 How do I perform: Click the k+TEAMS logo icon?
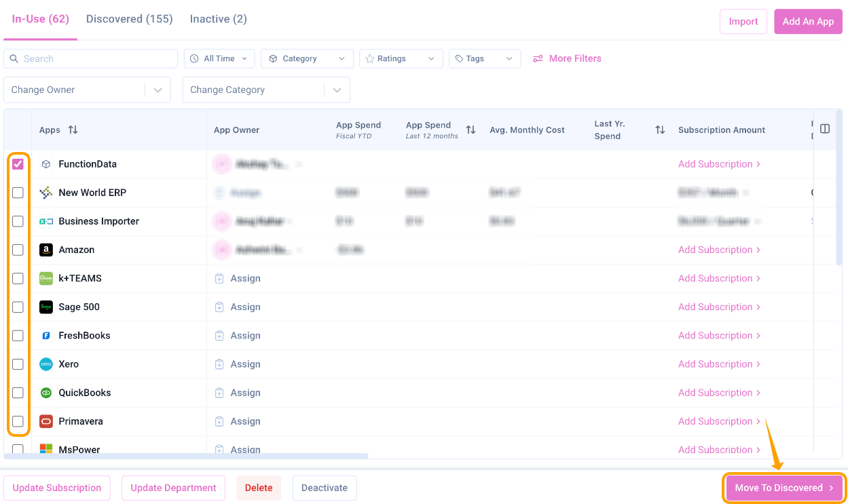point(46,278)
